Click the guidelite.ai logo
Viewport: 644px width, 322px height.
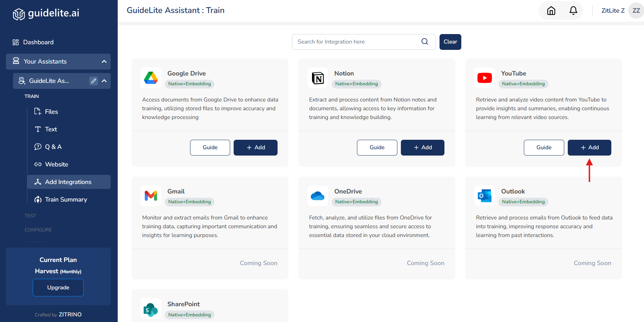click(x=46, y=13)
